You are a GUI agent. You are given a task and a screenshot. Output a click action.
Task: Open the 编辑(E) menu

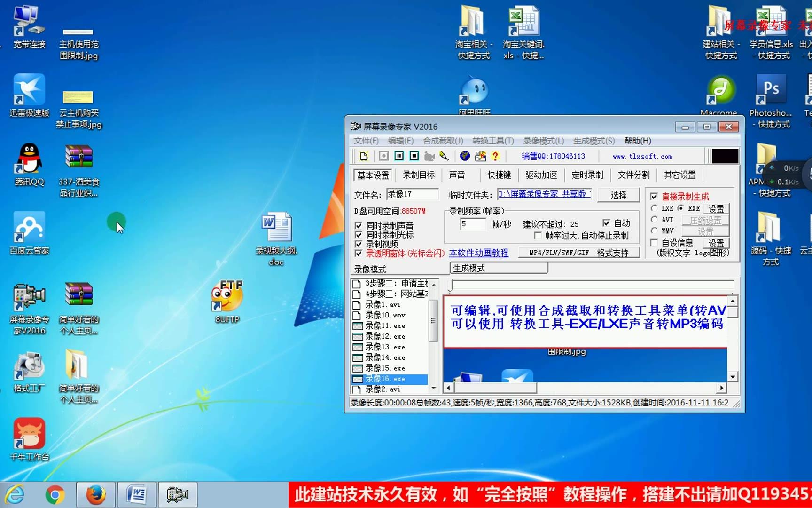tap(401, 141)
